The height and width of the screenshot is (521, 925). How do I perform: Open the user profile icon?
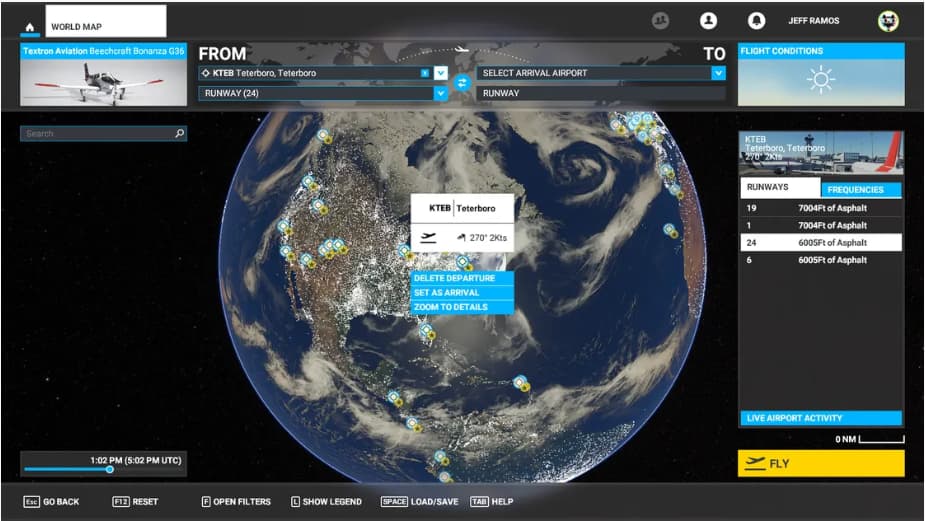coord(709,21)
